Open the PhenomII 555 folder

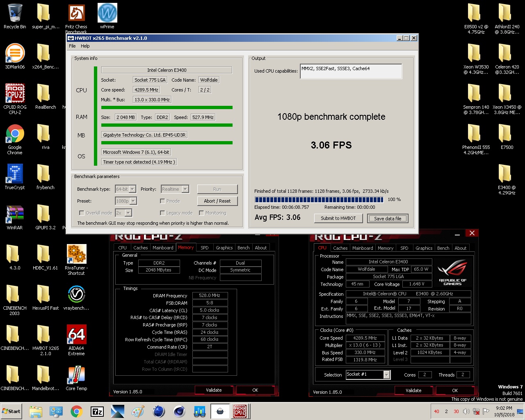476,139
